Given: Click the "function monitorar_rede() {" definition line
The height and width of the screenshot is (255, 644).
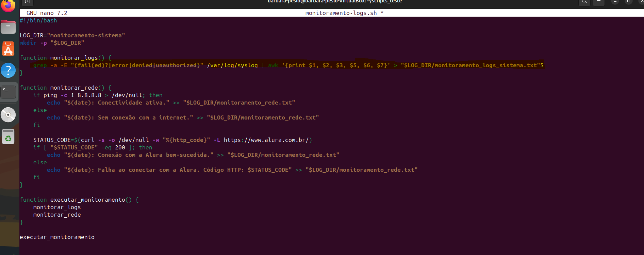Looking at the screenshot, I should pos(66,88).
